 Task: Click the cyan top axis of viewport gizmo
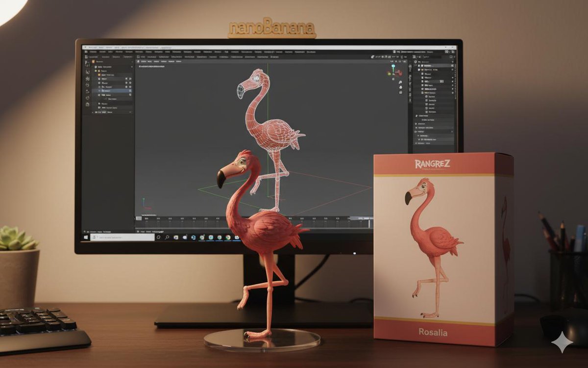tap(393, 66)
